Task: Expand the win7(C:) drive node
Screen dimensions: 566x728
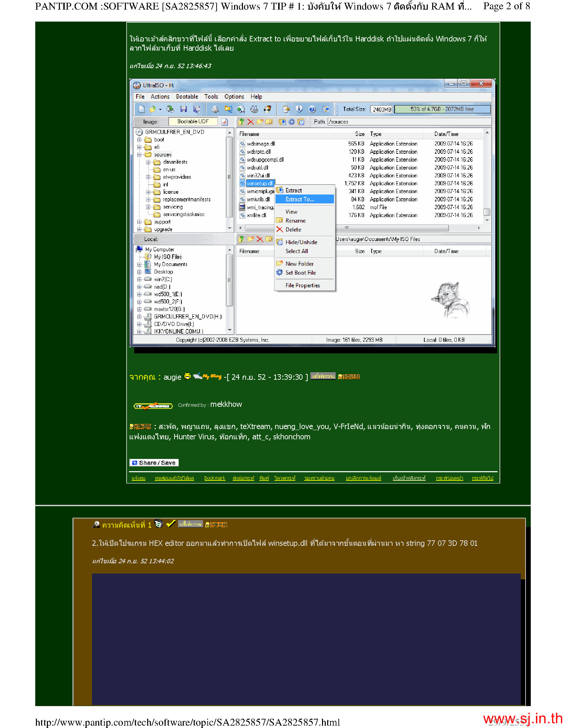Action: click(139, 279)
